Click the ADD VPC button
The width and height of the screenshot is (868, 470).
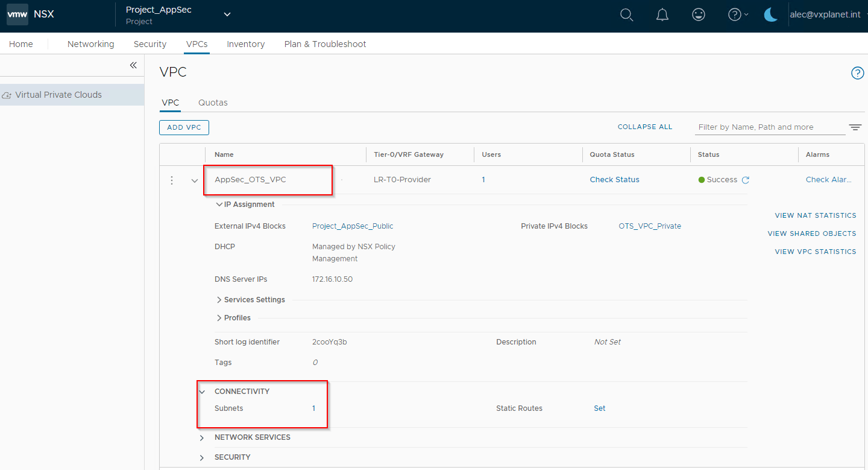coord(184,127)
